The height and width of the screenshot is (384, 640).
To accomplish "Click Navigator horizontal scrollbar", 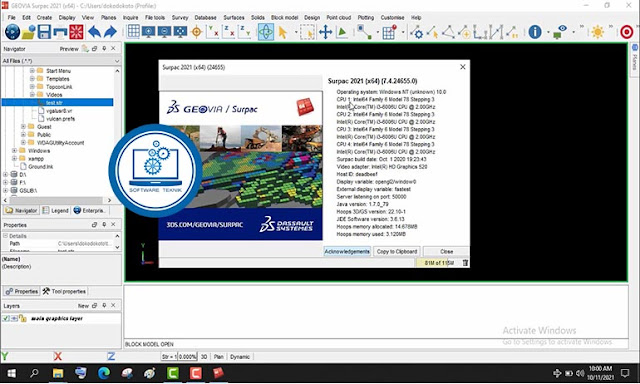I will (58, 200).
